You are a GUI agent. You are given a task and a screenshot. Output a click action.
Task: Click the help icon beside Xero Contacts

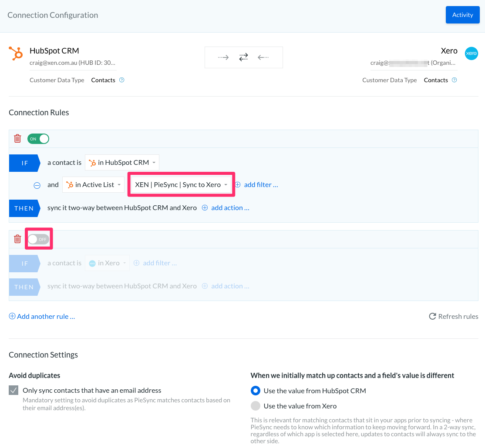click(x=455, y=80)
